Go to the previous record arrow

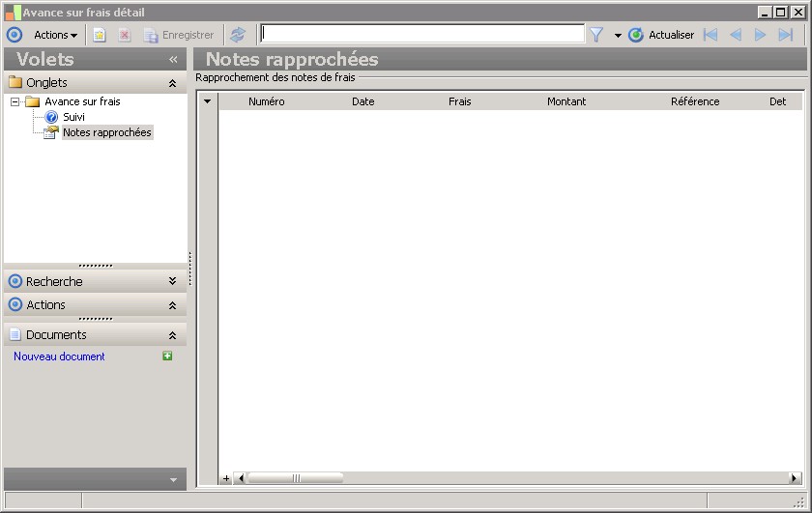click(736, 35)
